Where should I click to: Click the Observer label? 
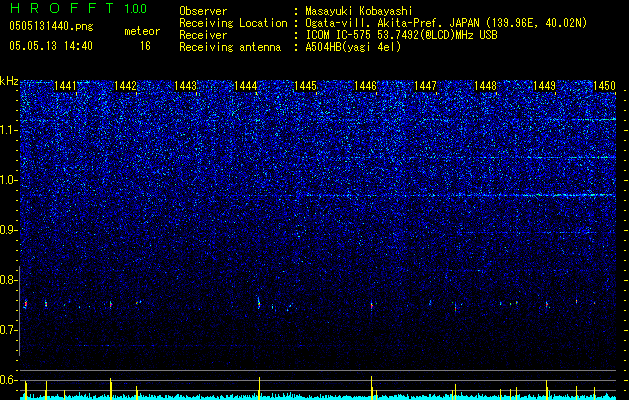point(203,11)
